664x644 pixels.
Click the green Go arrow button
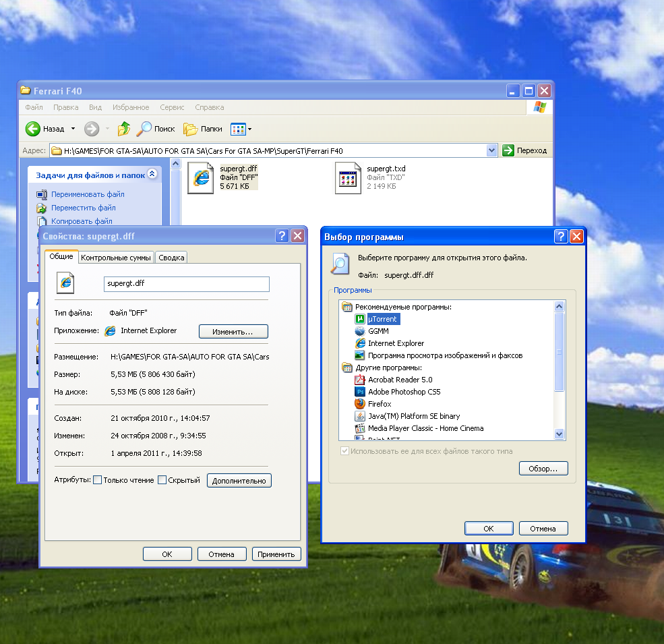508,150
